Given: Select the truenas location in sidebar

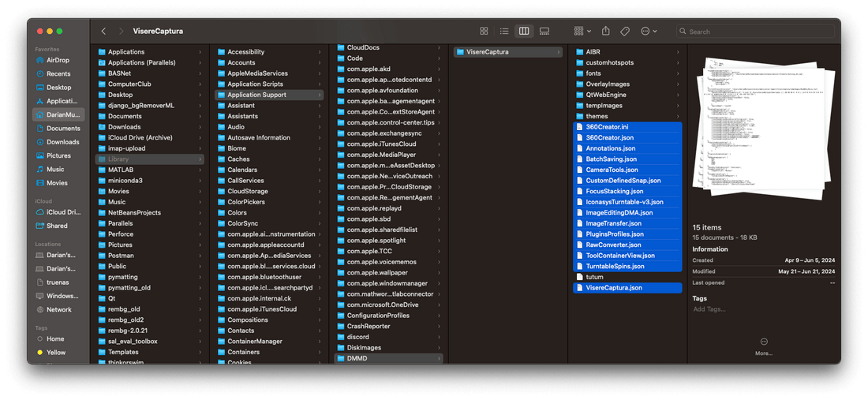Looking at the screenshot, I should [58, 282].
